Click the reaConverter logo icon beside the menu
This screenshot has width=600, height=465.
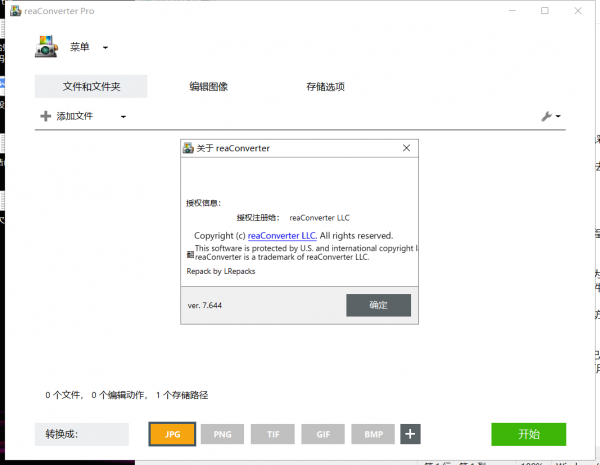pos(46,47)
